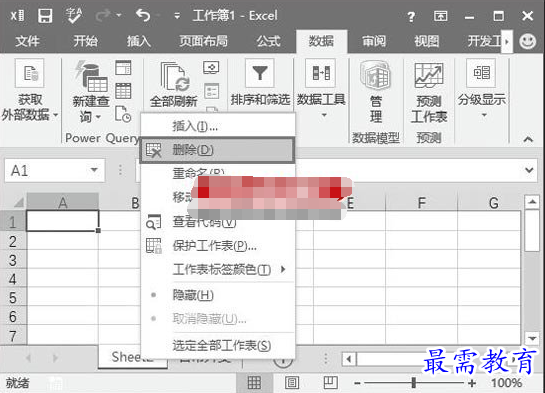Image resolution: width=545 pixels, height=393 pixels.
Task: Click vertical scrollbar down arrow
Action: tap(532, 337)
